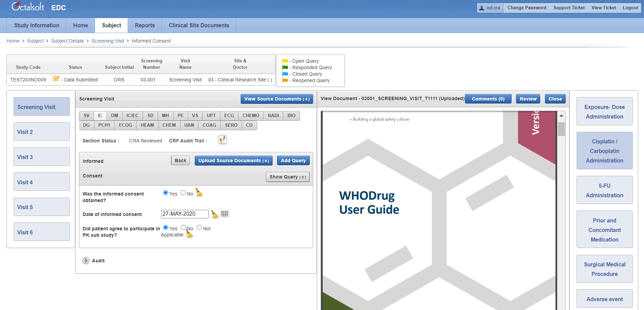
Task: Click the document viewer scroll up arrow
Action: [x=561, y=115]
